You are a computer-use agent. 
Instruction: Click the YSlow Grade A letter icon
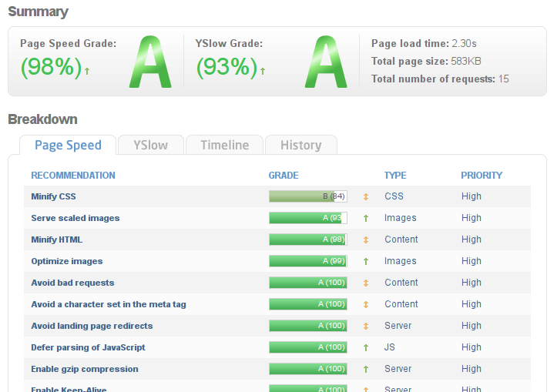pos(326,62)
